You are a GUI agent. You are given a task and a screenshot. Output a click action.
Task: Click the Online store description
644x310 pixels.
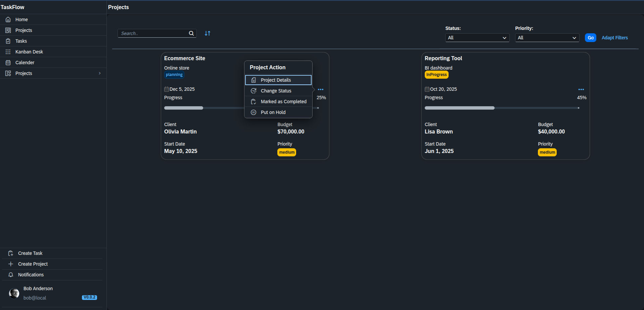[x=177, y=68]
